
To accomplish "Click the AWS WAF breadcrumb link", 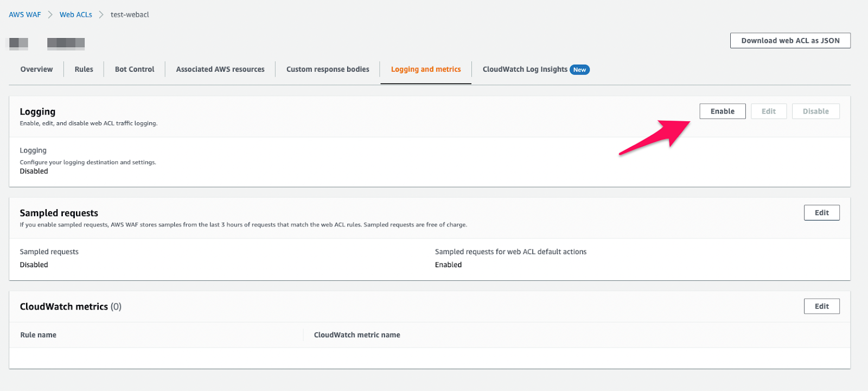I will [25, 15].
